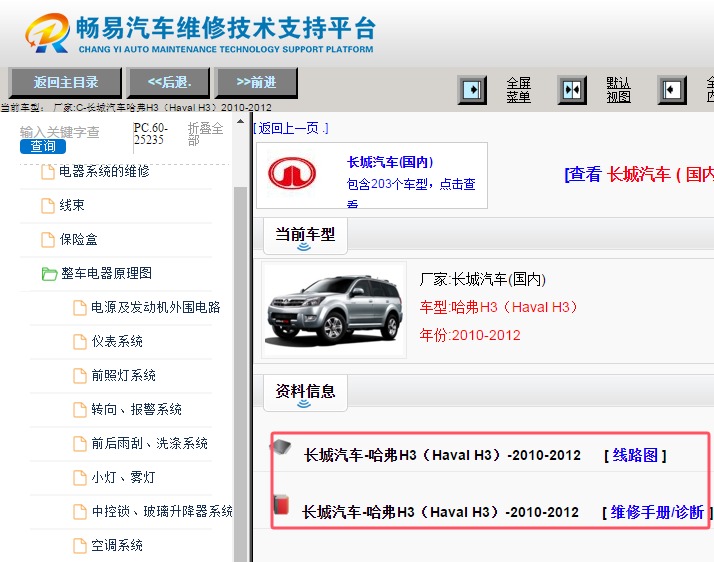Click the 默认视图 label
This screenshot has width=714, height=562.
coord(618,90)
